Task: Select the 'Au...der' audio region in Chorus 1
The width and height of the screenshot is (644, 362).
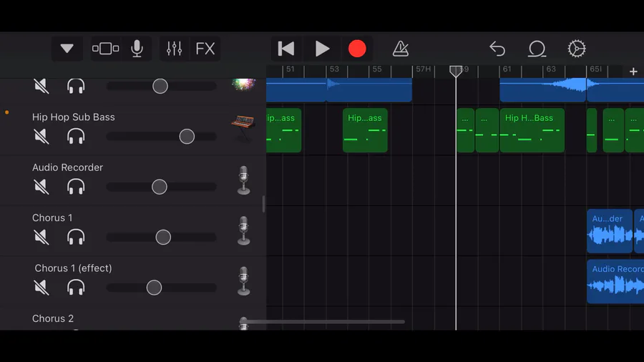Action: pyautogui.click(x=610, y=230)
